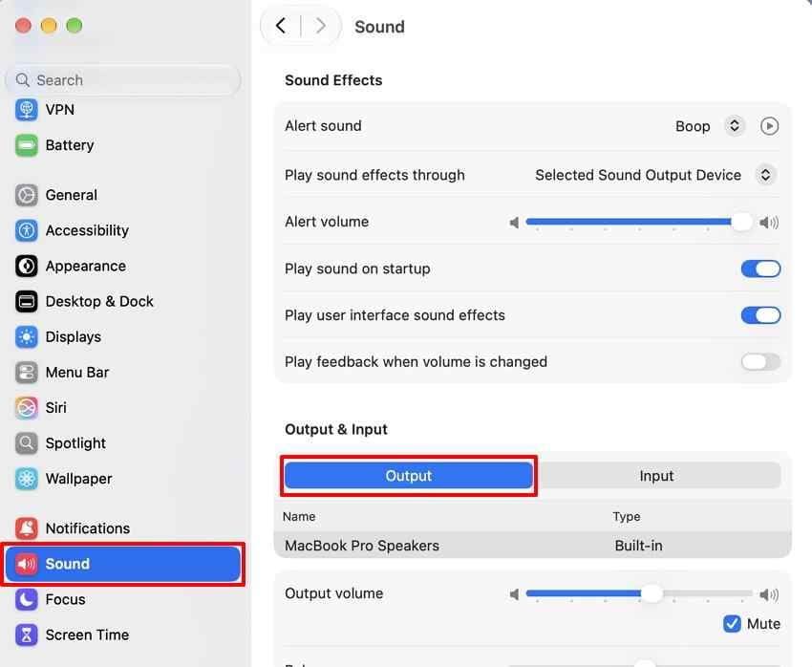
Task: Click the Siri icon in sidebar
Action: [27, 408]
